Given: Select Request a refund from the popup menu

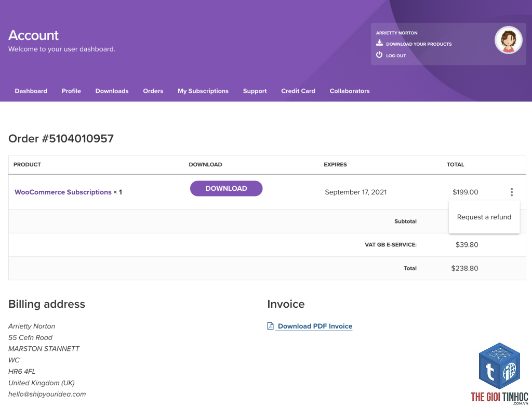Looking at the screenshot, I should coord(484,217).
